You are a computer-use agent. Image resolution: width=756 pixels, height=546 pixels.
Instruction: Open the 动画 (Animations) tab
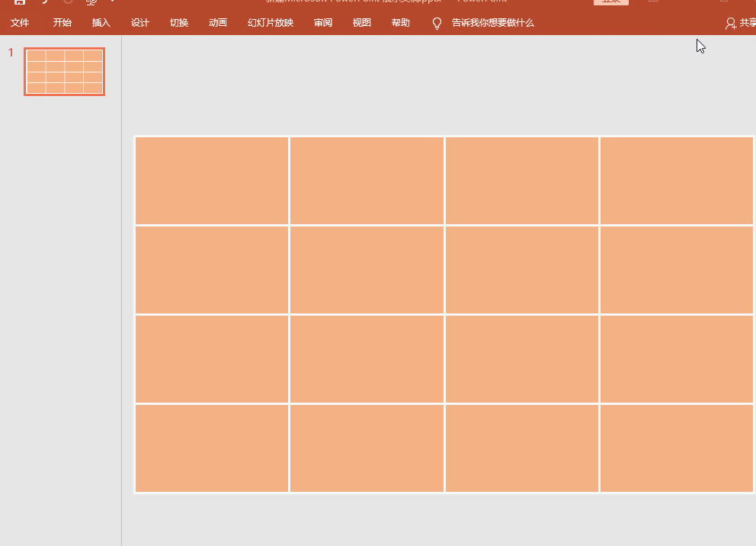pyautogui.click(x=218, y=23)
